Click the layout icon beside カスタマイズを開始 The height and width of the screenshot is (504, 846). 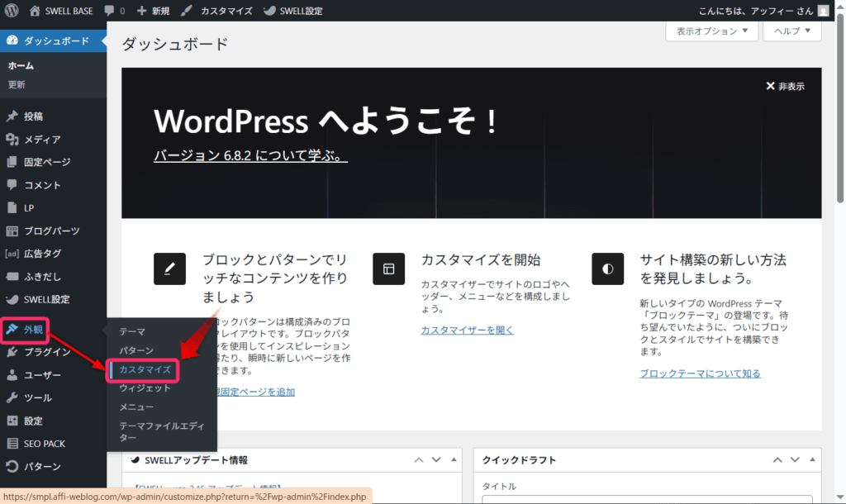388,269
